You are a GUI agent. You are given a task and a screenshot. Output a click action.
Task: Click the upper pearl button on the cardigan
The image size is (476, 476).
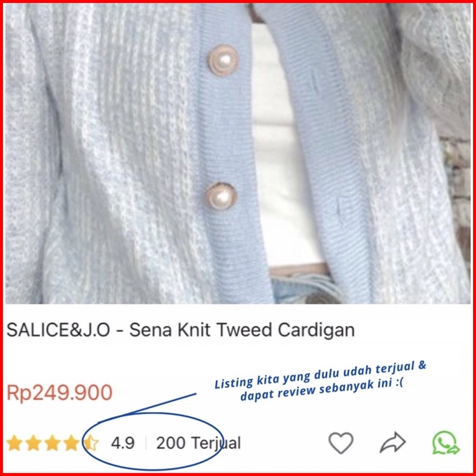click(223, 60)
